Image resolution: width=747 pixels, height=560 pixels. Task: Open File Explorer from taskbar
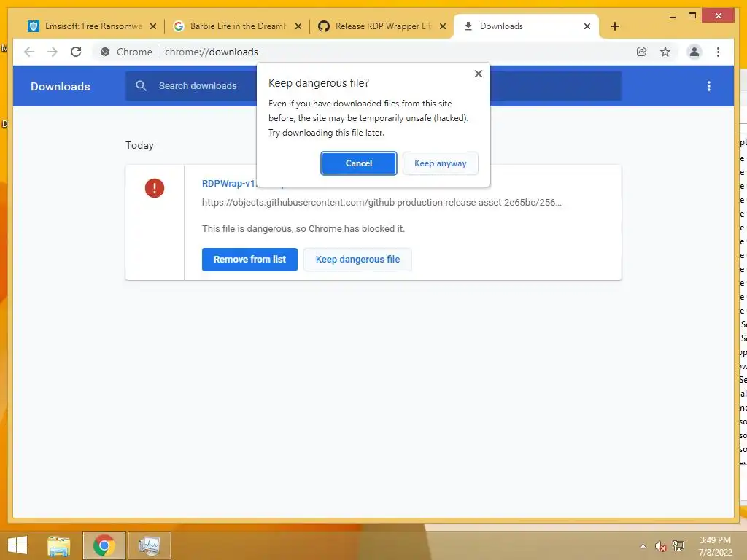58,545
